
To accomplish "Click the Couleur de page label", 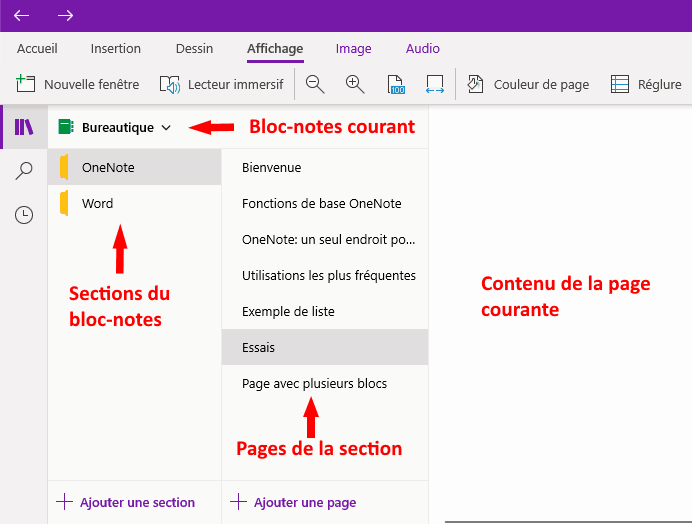I will 541,84.
